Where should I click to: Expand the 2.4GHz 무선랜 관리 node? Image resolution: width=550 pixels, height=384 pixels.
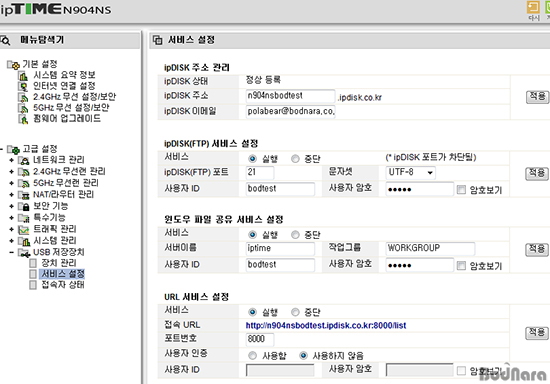[12, 172]
